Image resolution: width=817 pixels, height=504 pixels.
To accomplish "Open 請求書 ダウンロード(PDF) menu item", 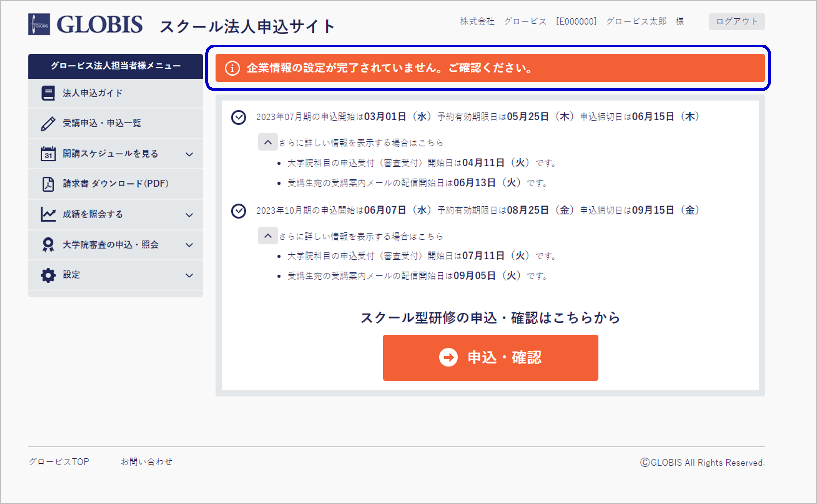I will (x=116, y=184).
